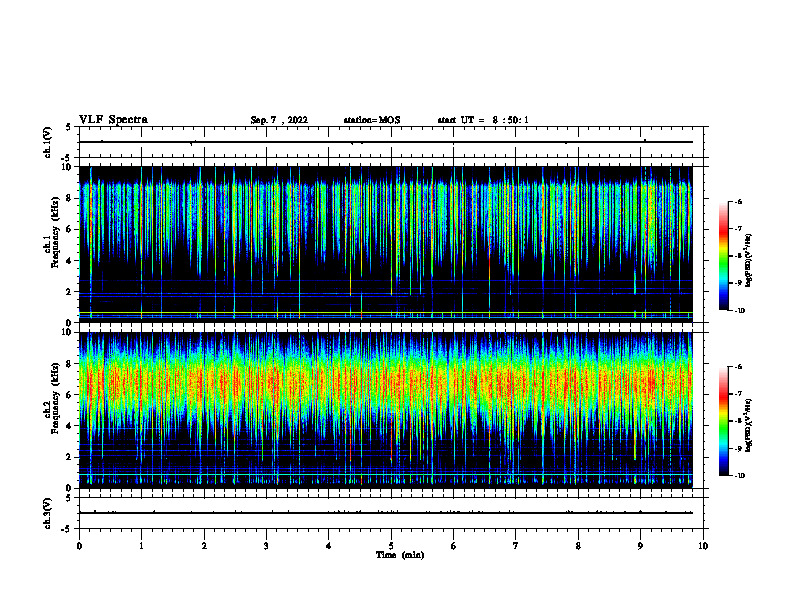Viewport: 792px width, 612px height.
Task: Click the ch.2 color bar "log(PSD)" label
Action: [x=749, y=425]
